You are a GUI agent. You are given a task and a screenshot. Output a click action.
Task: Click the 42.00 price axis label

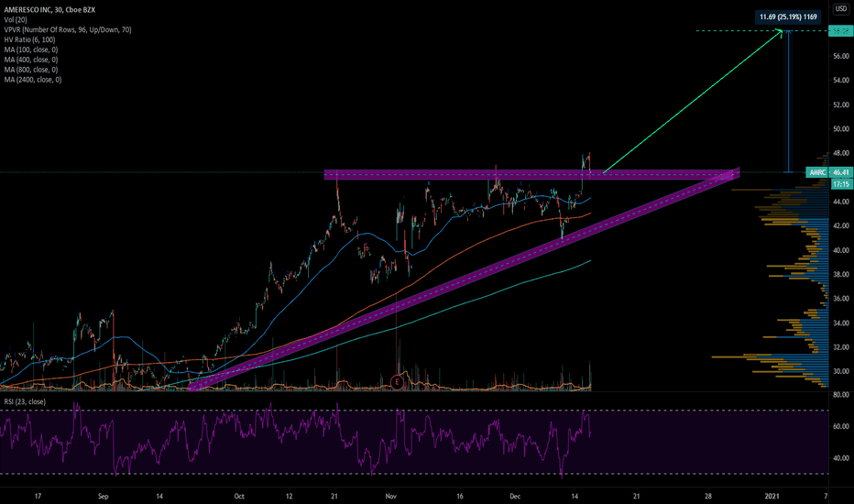coord(841,225)
